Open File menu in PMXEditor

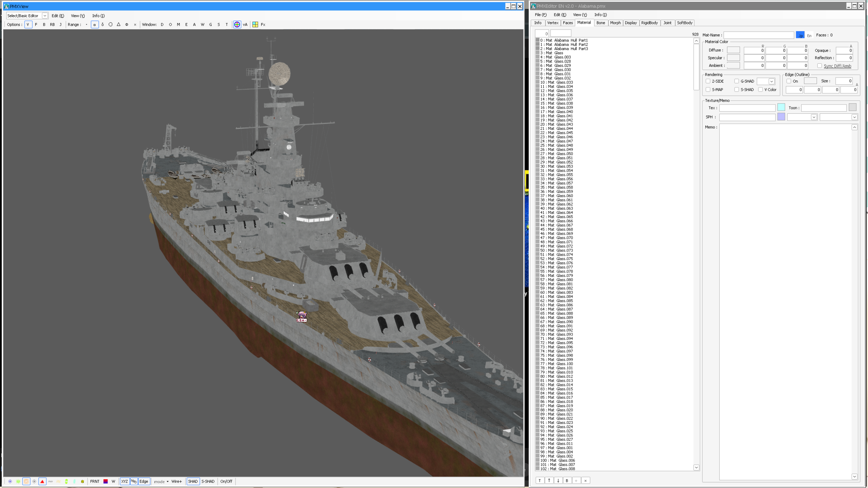(541, 15)
